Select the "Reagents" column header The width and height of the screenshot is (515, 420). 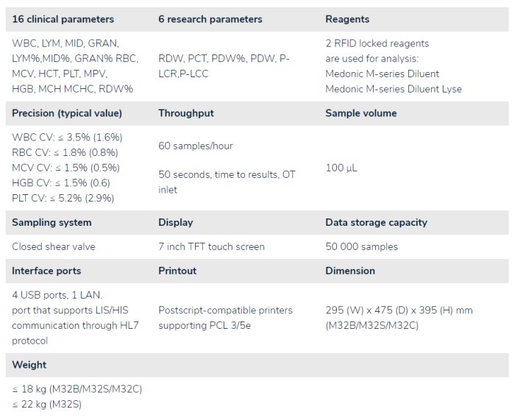(347, 19)
